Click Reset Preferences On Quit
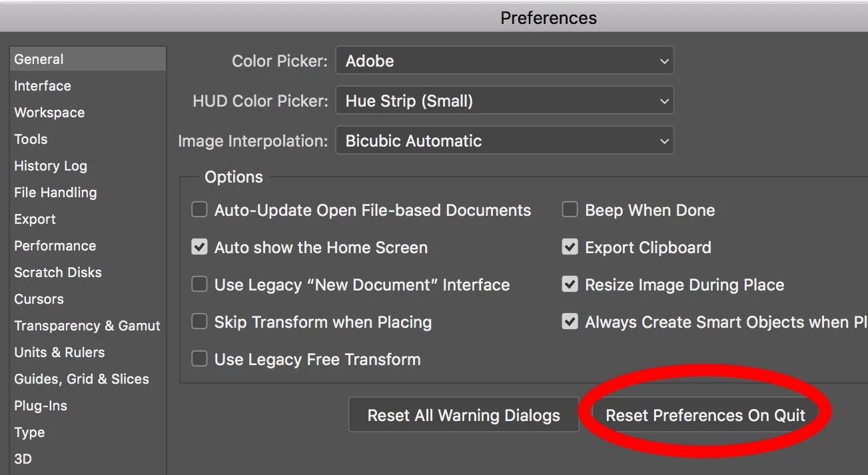868x475 pixels. click(705, 415)
